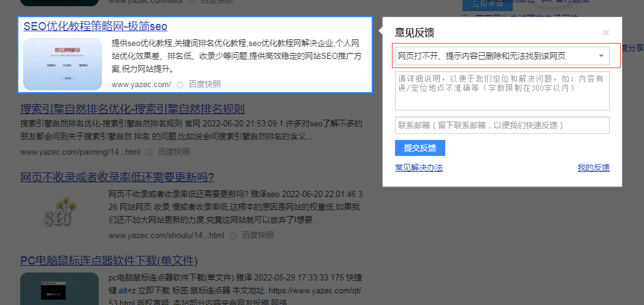
Task: Click the www.yazec.com/ URL text
Action: tap(141, 85)
